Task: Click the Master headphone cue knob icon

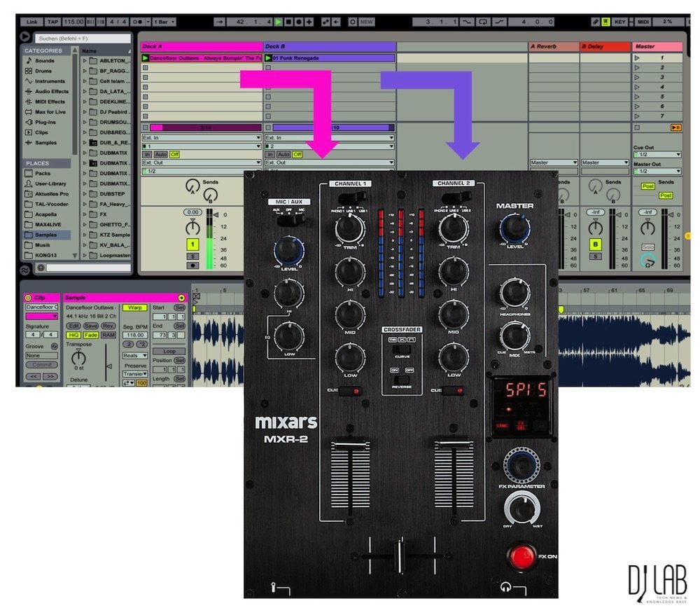Action: click(x=647, y=261)
